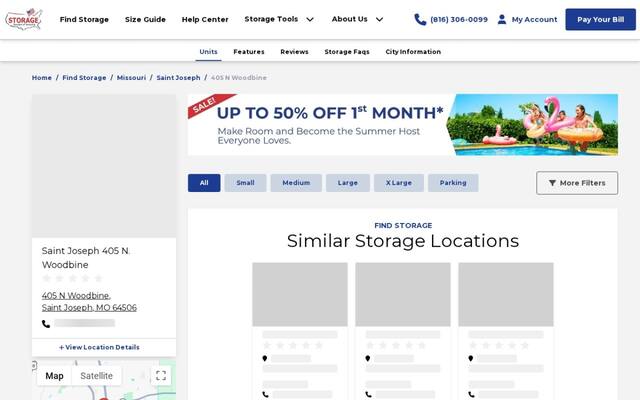Click the Pay Your Bill button

click(x=600, y=19)
